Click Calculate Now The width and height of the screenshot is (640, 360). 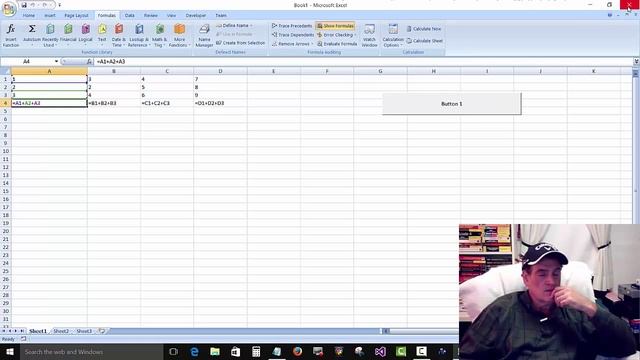pos(424,29)
